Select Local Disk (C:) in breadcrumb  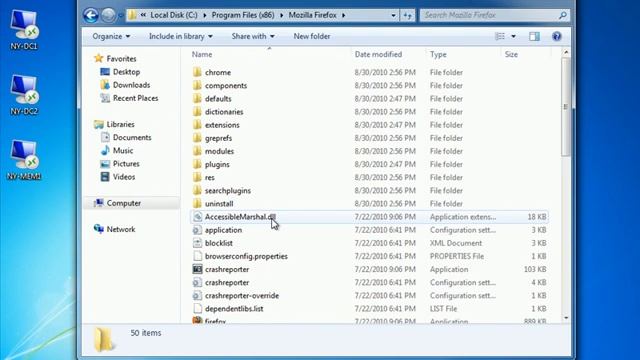point(174,15)
